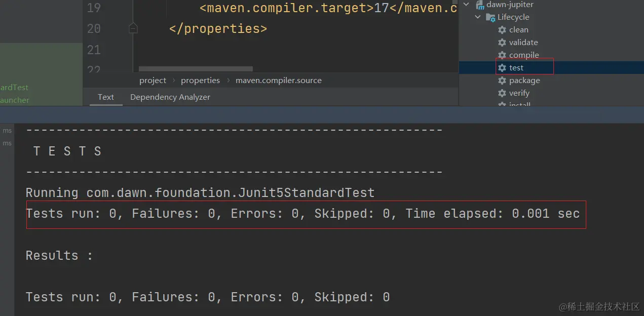The image size is (644, 316).
Task: Click the Results : line
Action: pyautogui.click(x=59, y=255)
